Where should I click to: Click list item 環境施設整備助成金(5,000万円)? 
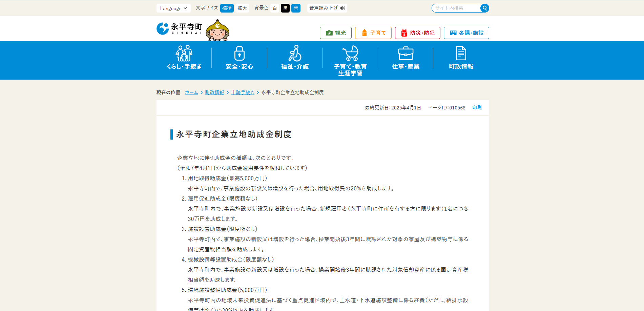[x=228, y=290]
